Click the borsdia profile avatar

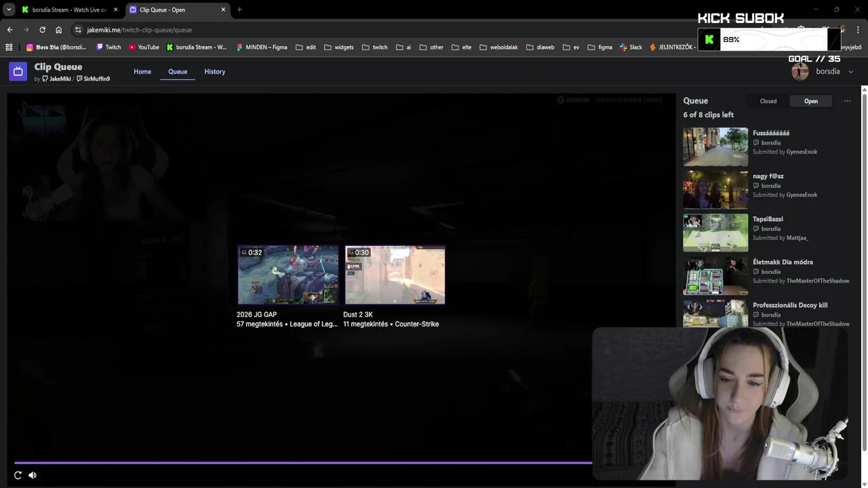click(800, 72)
